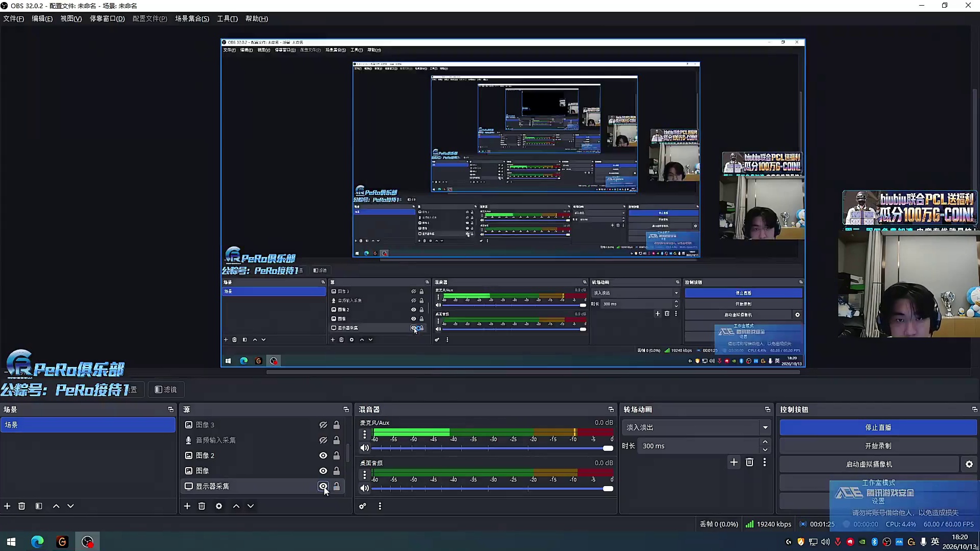Delete transition with trash icon
This screenshot has width=980, height=551.
tap(749, 462)
